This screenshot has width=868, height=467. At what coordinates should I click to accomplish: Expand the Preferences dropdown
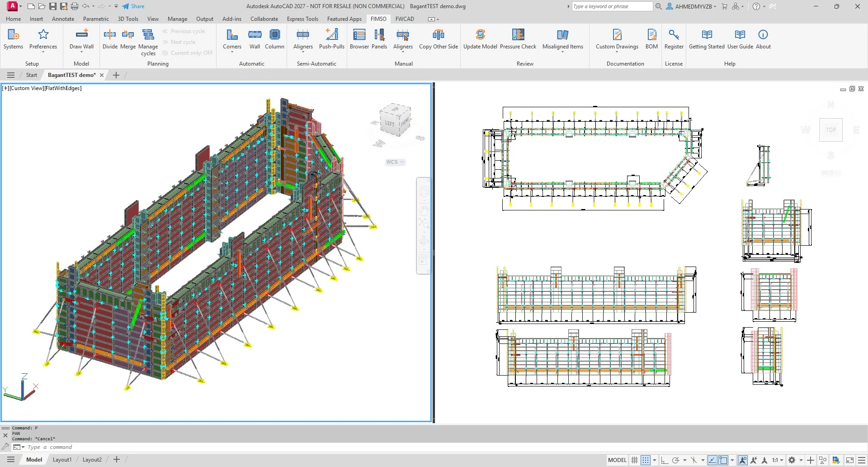pyautogui.click(x=43, y=52)
